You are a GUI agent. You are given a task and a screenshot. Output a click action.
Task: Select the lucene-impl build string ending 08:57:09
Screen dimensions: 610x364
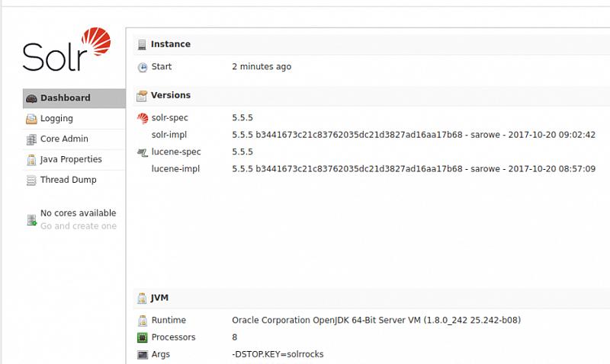pos(413,169)
